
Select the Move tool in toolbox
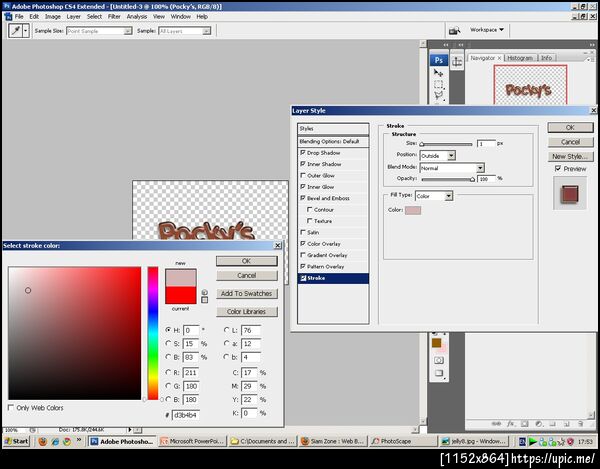click(439, 73)
